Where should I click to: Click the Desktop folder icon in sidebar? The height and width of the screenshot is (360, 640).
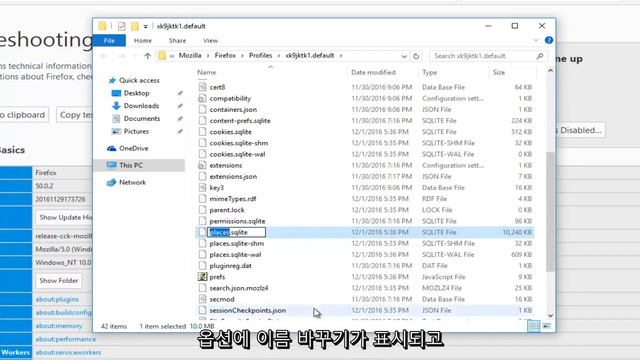tap(116, 93)
